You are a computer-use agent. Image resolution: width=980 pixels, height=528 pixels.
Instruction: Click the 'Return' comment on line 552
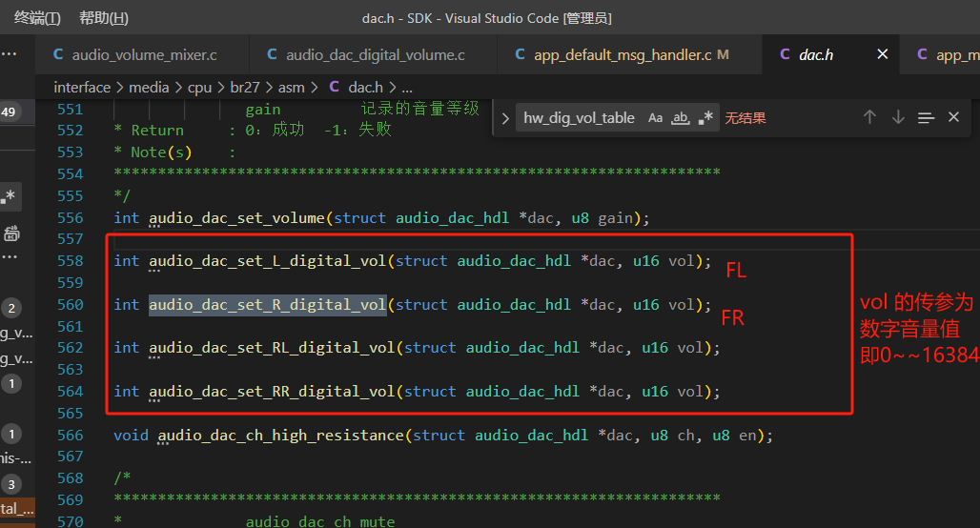157,131
